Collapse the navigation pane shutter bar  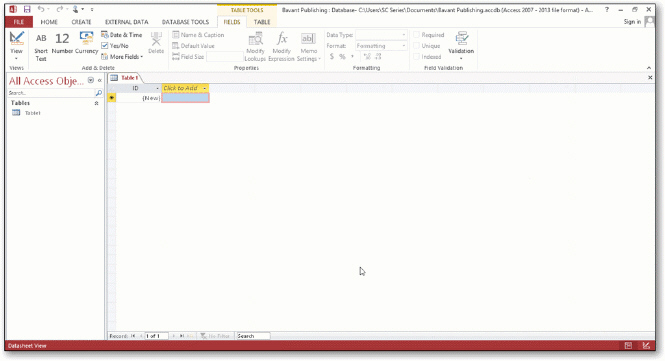tap(100, 80)
